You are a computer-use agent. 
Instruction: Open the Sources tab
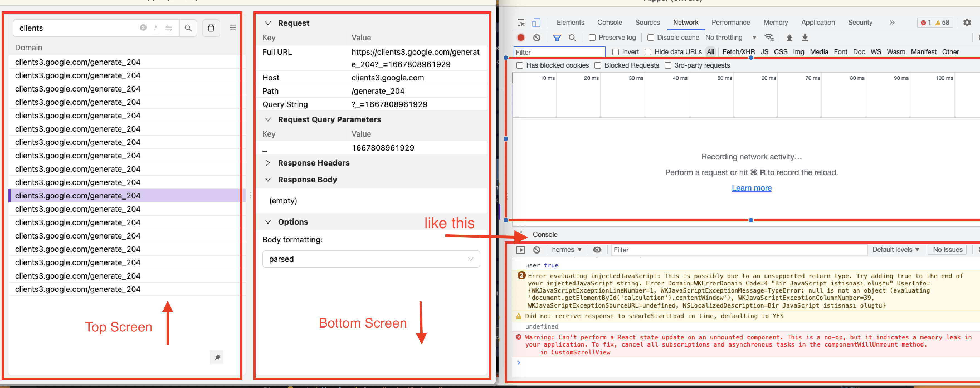point(647,23)
